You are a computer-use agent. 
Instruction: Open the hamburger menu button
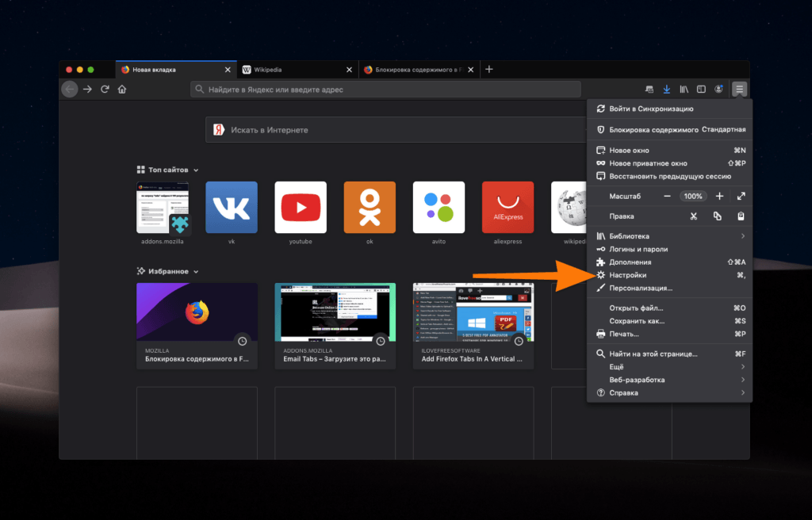click(x=739, y=89)
